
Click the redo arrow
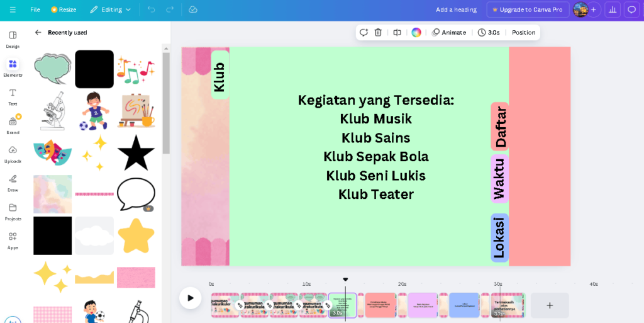170,9
